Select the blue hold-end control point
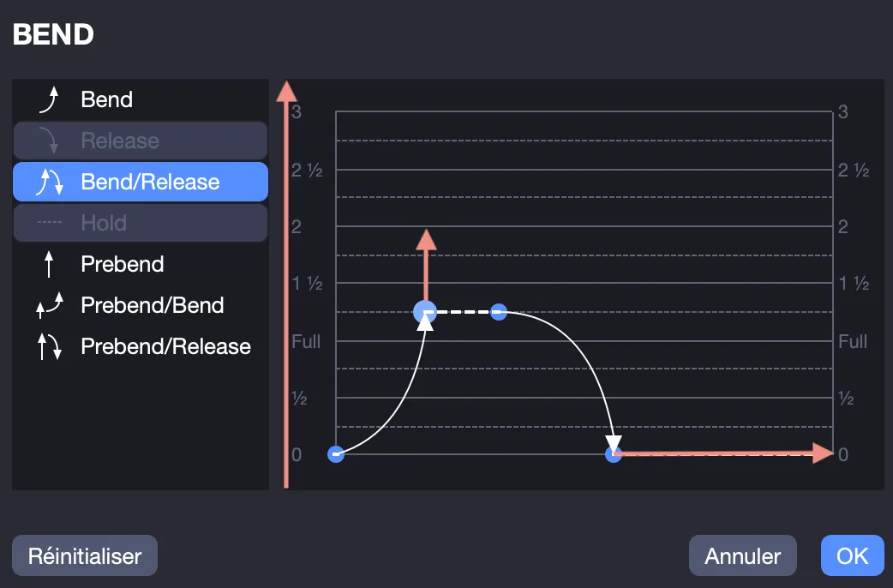The width and height of the screenshot is (893, 588). 498,312
